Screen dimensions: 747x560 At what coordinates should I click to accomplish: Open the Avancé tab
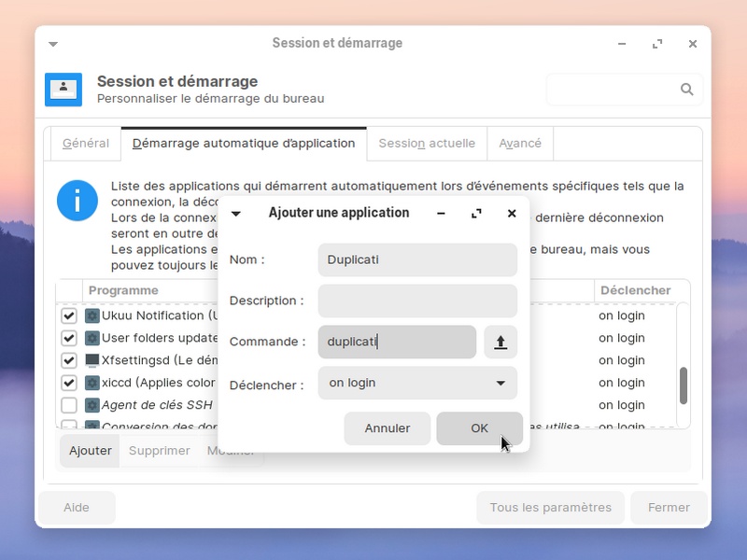coord(520,144)
